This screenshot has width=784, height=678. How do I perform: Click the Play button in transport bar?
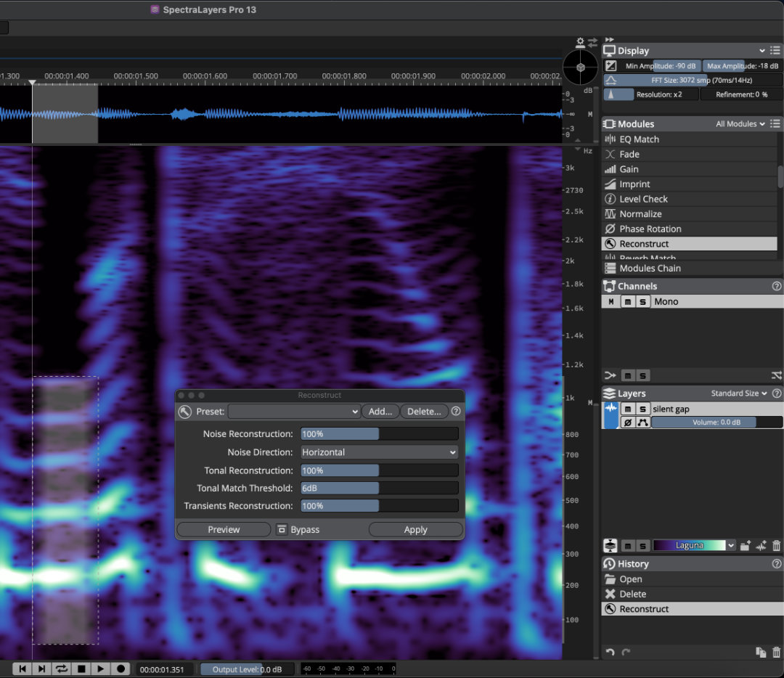[x=100, y=669]
